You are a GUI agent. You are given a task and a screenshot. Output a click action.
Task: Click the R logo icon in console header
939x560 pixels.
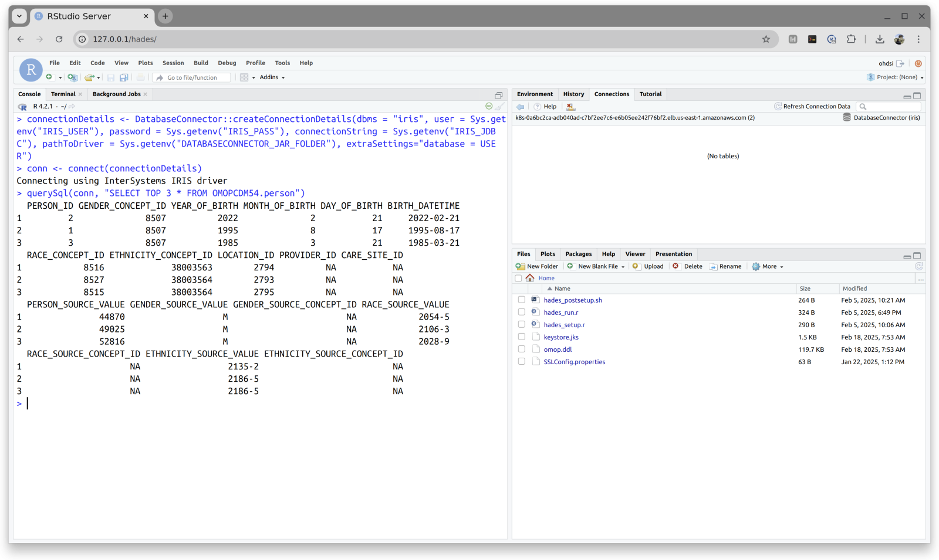click(x=22, y=107)
